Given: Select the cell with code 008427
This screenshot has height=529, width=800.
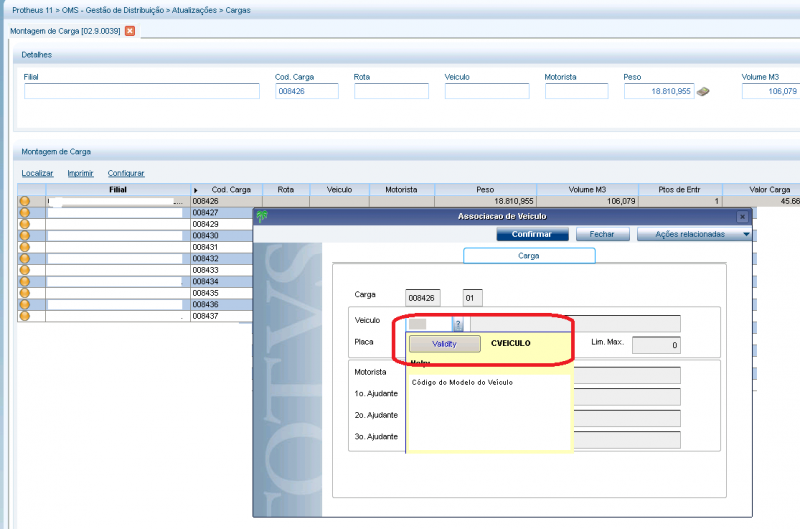Looking at the screenshot, I should point(221,213).
